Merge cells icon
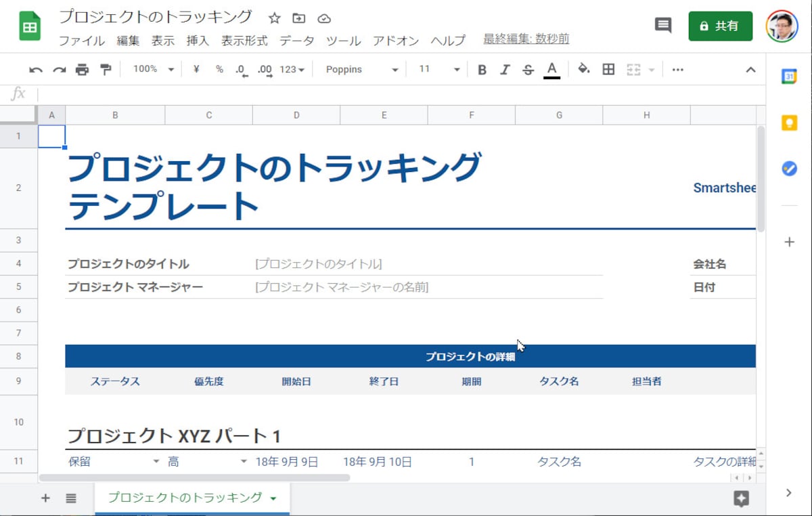The image size is (812, 516). tap(633, 69)
